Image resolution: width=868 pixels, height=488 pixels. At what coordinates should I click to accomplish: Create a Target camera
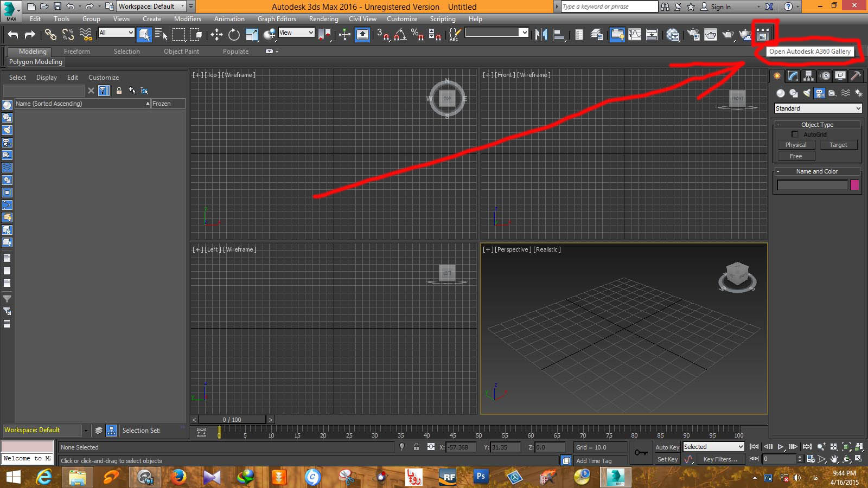(838, 145)
